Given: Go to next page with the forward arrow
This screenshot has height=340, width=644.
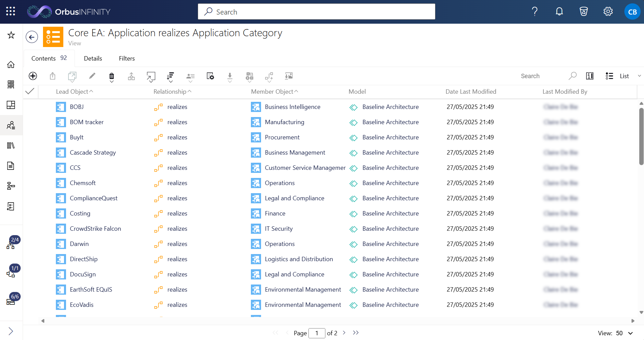Looking at the screenshot, I should 344,333.
